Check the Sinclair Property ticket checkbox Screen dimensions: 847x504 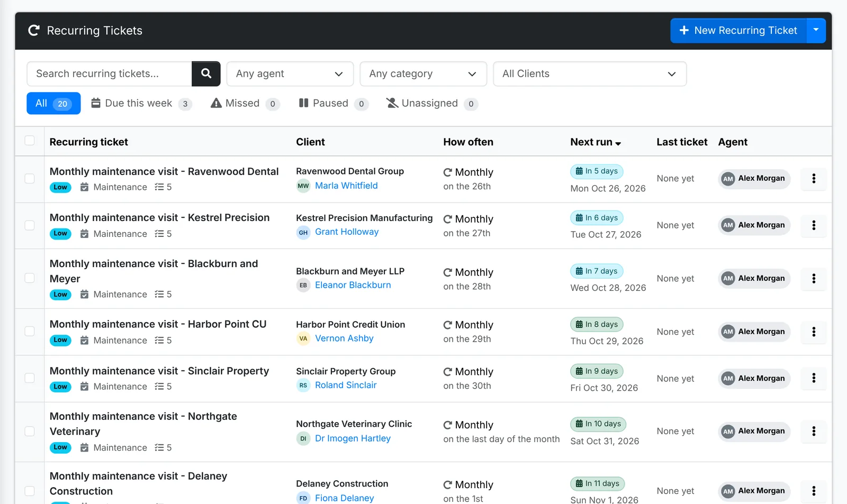[x=30, y=378]
